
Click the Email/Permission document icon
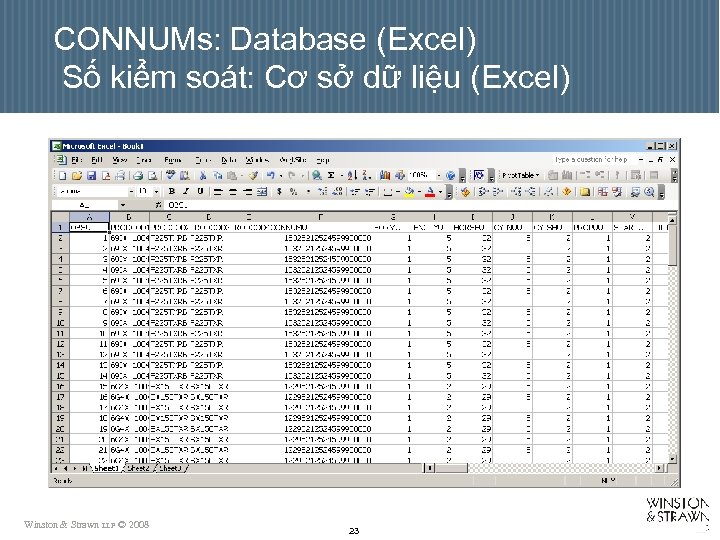(x=106, y=175)
